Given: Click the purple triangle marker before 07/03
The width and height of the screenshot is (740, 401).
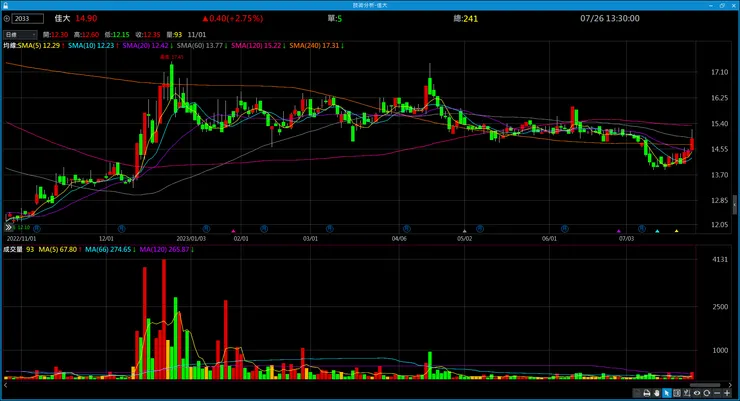Looking at the screenshot, I should (619, 231).
